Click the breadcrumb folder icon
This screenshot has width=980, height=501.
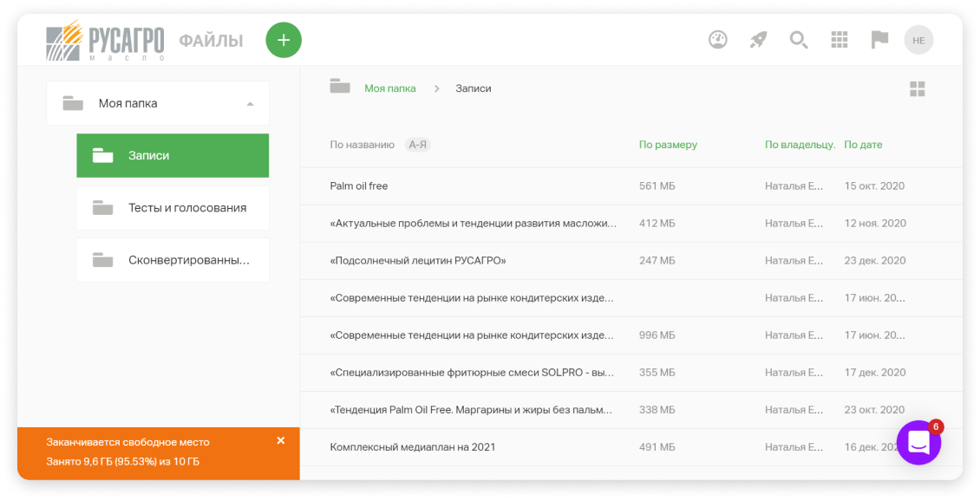pos(340,87)
